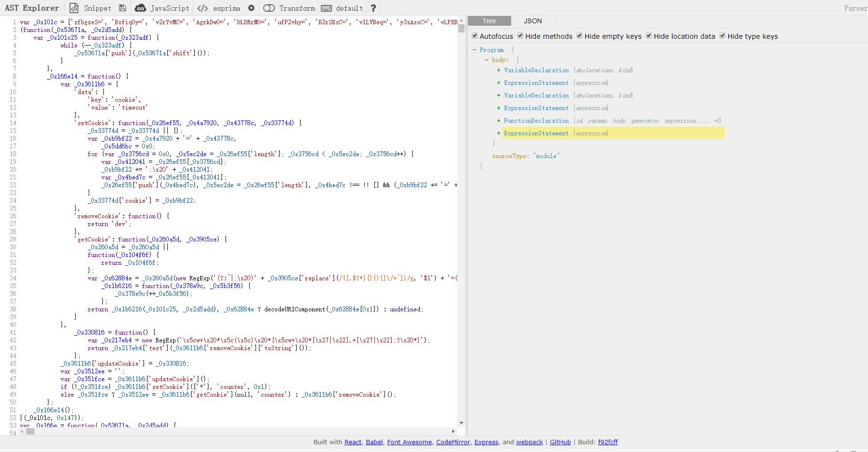Click return 'dev' statement in code

[110, 224]
